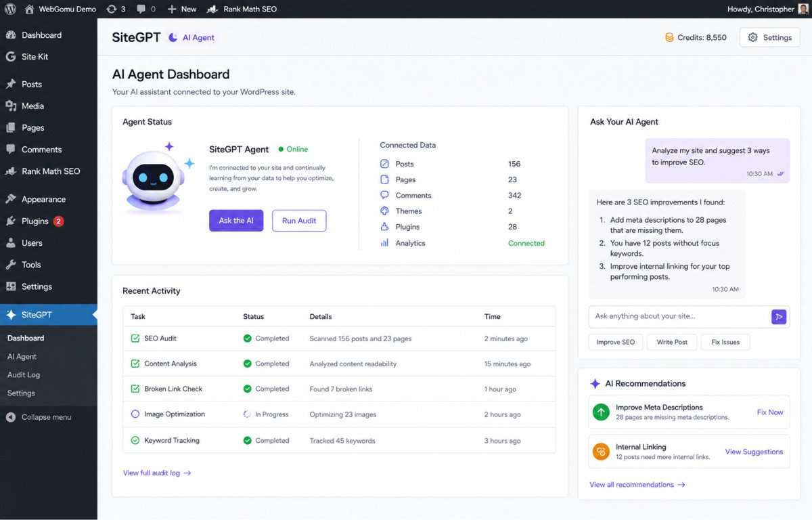This screenshot has width=812, height=520.
Task: Click the Pages connected data icon
Action: coord(385,179)
